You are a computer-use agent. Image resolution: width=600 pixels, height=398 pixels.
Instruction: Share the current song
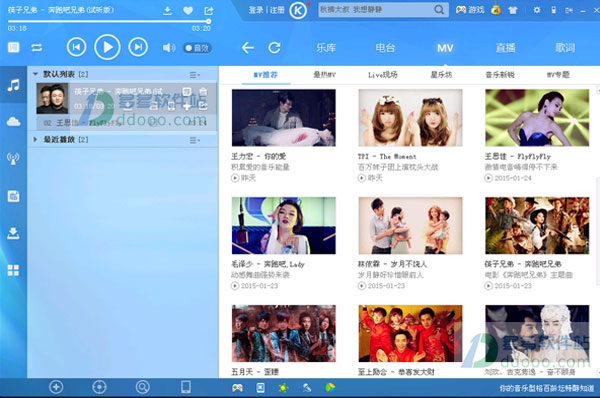tap(209, 10)
